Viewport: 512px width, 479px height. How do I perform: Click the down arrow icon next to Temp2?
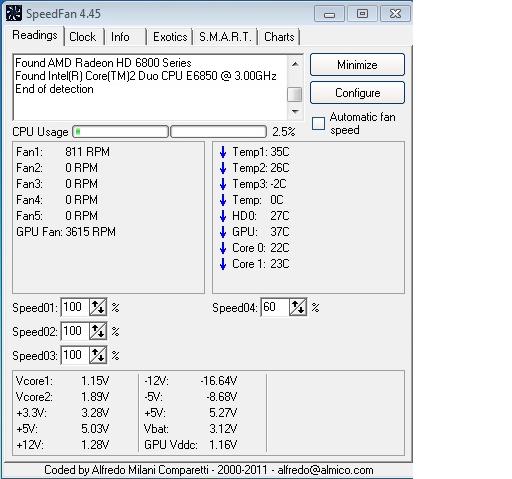(223, 168)
